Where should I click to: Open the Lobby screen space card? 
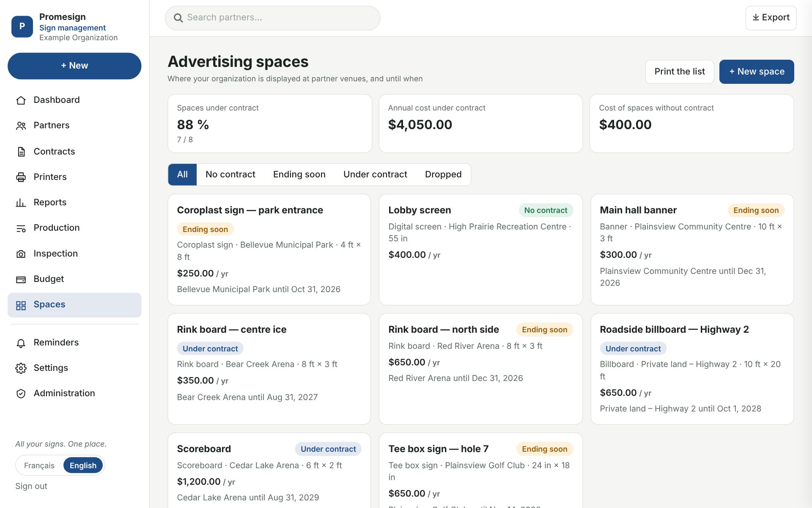[480, 250]
